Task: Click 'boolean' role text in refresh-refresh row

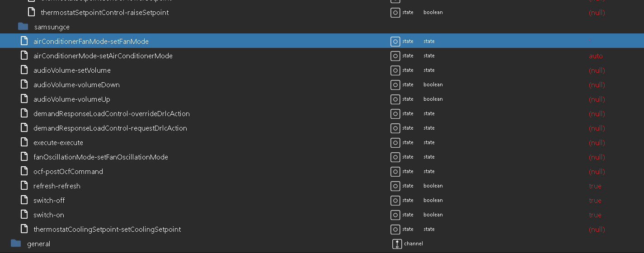Action: click(x=433, y=186)
